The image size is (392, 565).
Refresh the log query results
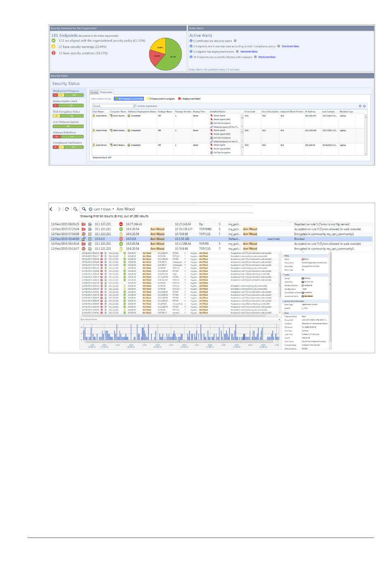tap(67, 209)
